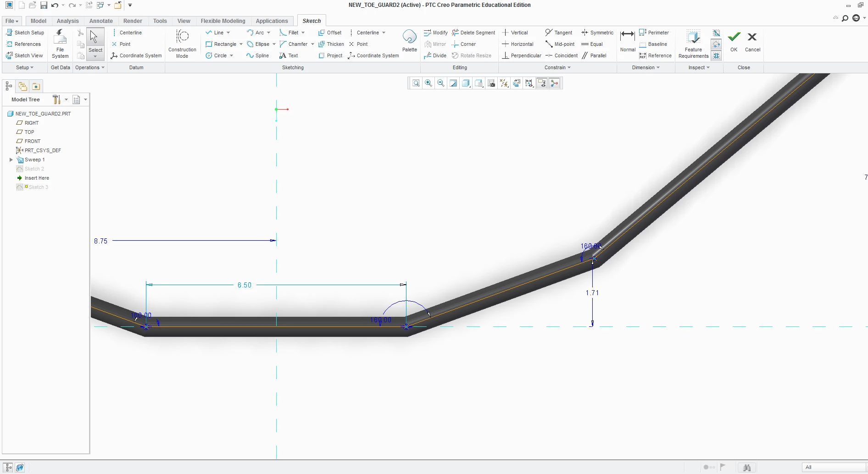The height and width of the screenshot is (474, 868).
Task: Click the Sketch View button
Action: click(x=24, y=55)
